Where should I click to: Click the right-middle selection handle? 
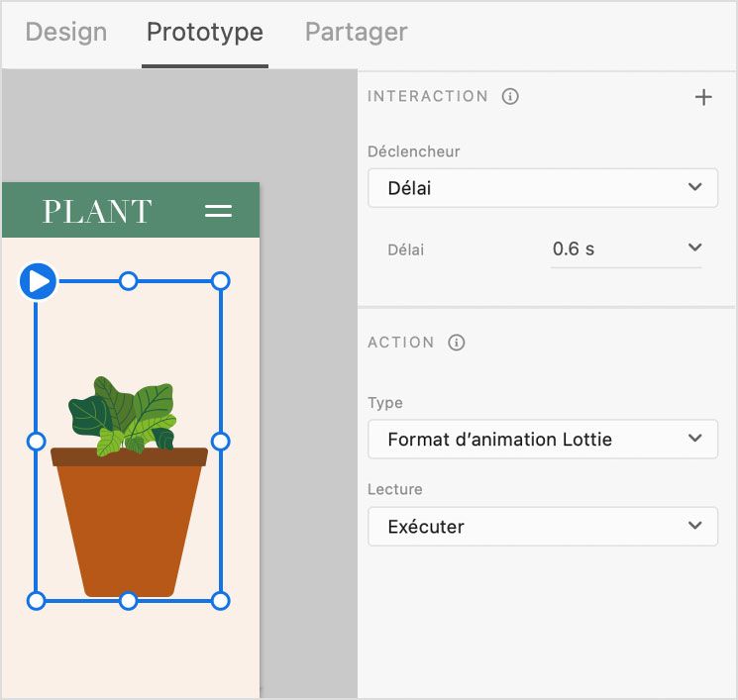coord(221,441)
